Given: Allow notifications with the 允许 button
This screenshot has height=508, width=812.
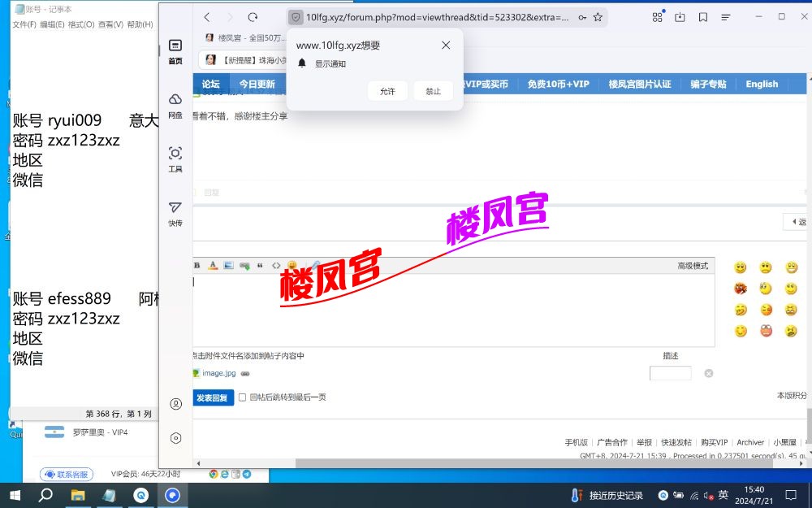Looking at the screenshot, I should point(387,91).
